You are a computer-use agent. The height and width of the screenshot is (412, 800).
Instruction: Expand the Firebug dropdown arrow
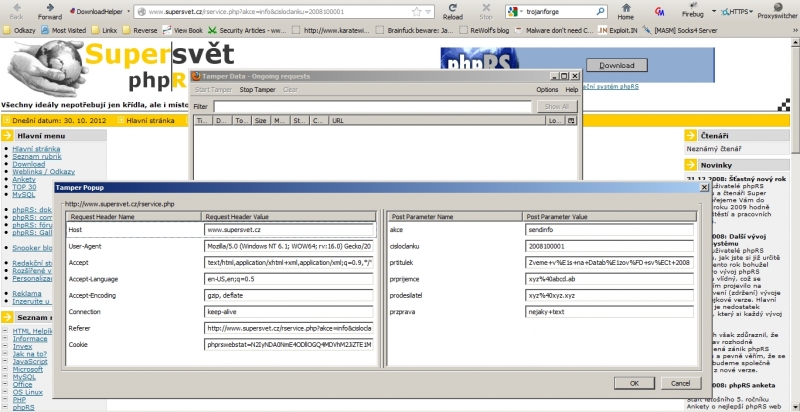pos(714,11)
